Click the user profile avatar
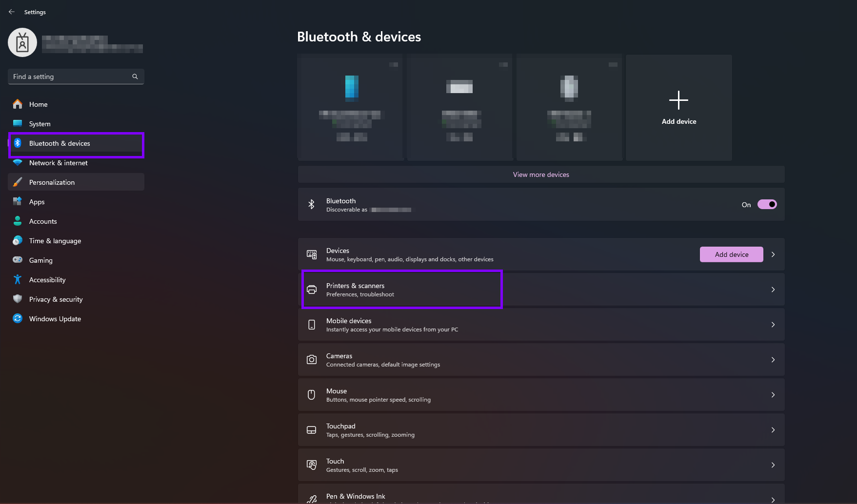The image size is (857, 504). (x=22, y=42)
